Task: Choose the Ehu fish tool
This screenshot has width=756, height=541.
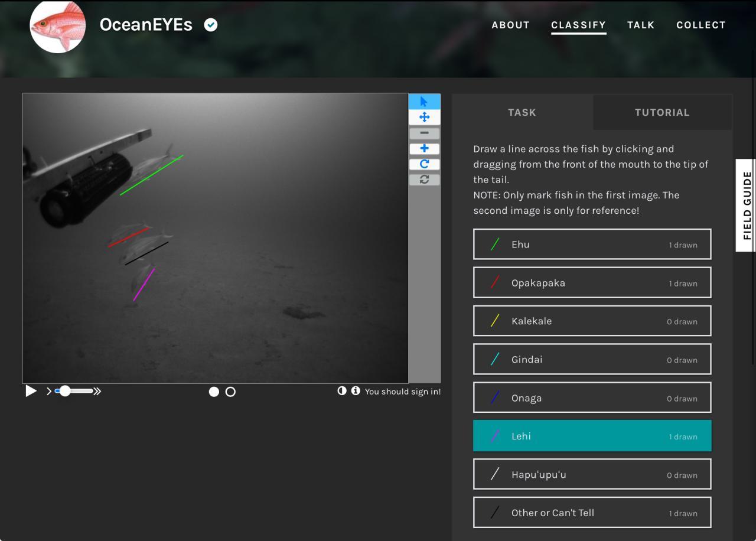Action: [592, 244]
